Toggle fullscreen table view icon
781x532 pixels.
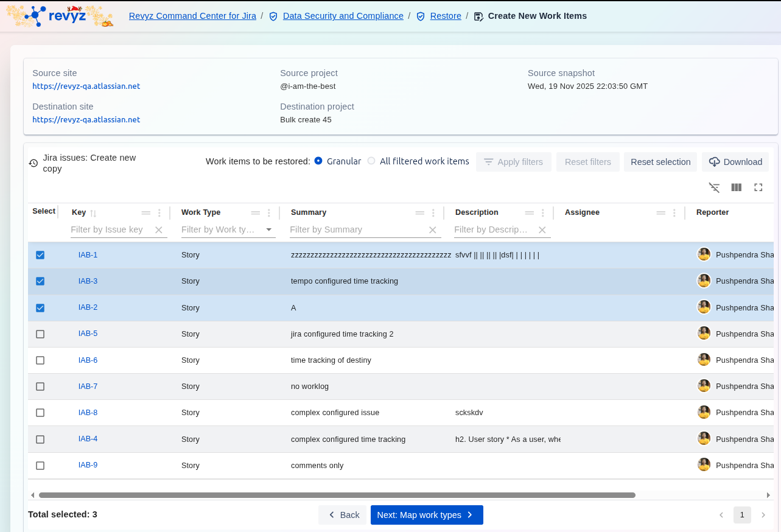click(x=758, y=187)
